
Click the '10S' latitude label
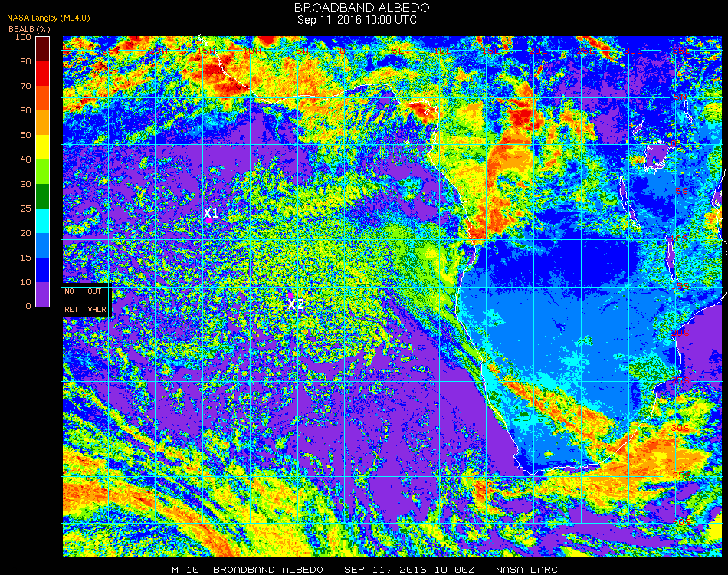(679, 238)
